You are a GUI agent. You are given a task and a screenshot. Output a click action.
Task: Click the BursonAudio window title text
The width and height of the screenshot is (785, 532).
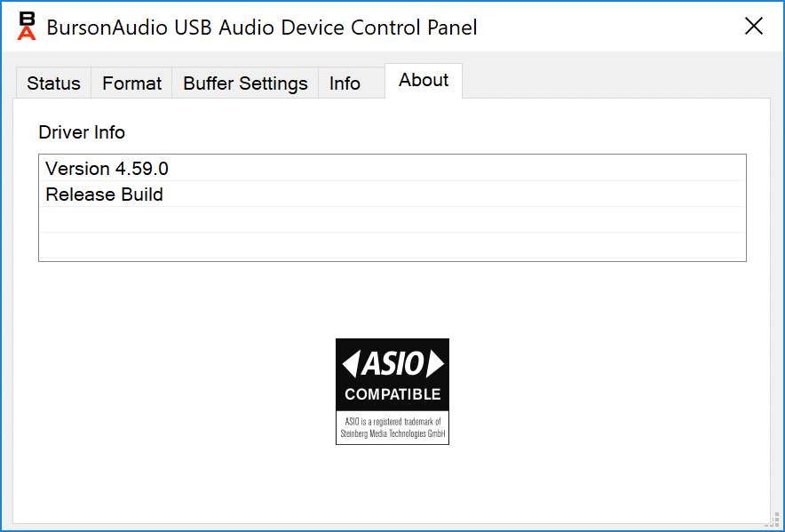(262, 27)
